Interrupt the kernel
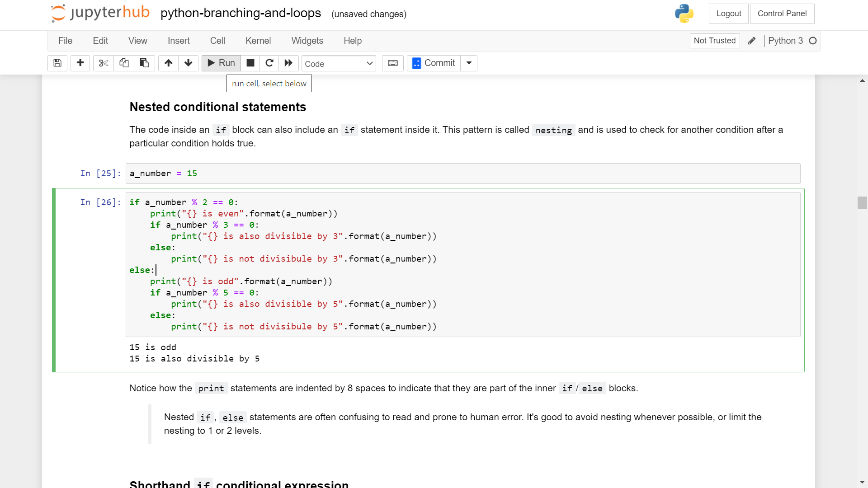 click(x=250, y=63)
